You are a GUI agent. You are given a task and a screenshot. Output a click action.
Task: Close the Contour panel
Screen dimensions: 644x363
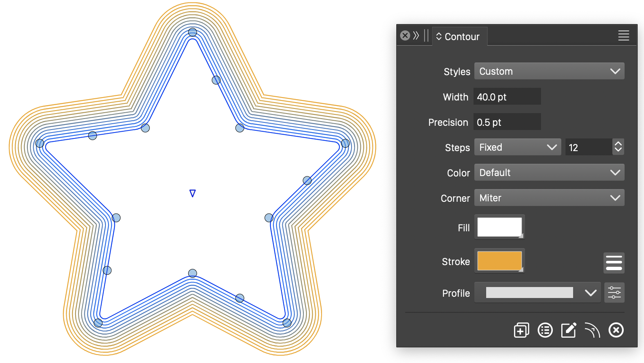tap(405, 35)
